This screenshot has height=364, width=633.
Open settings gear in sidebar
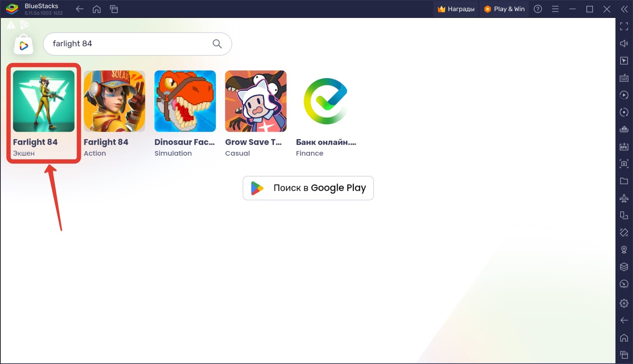tap(624, 303)
